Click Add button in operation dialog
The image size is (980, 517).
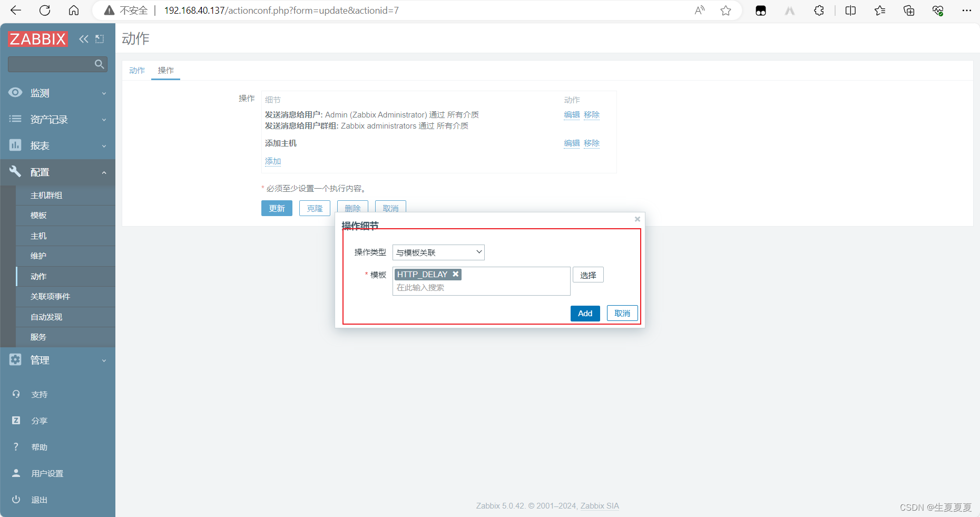(x=585, y=313)
